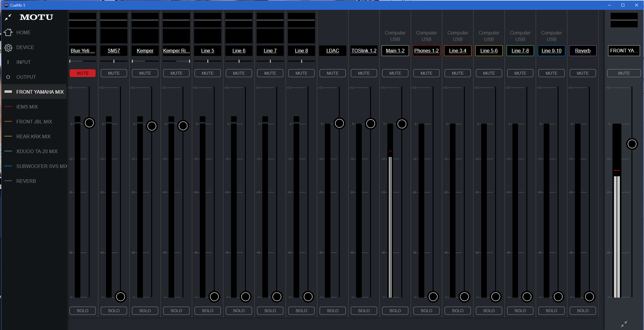Open the IEMS MIX page

34,107
